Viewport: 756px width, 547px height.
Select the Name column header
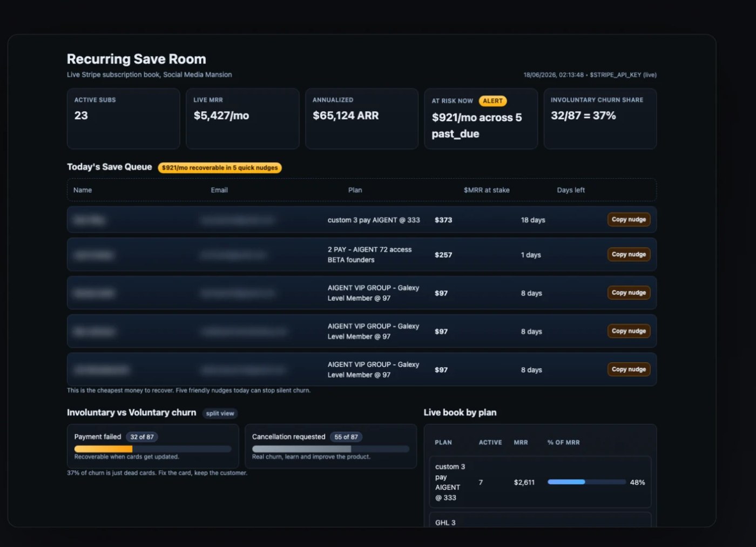[83, 190]
